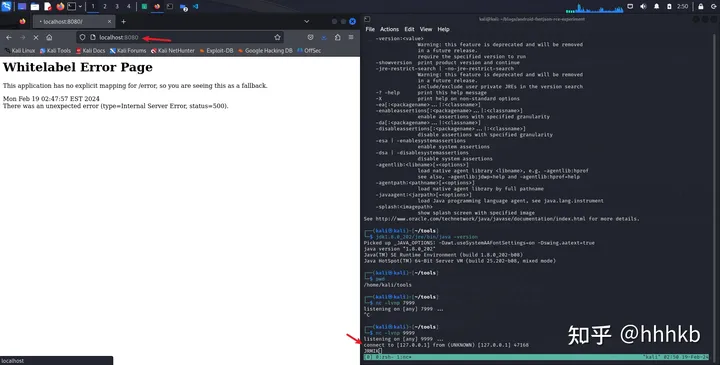
Task: Open the Pocket save icon in Firefox toolbar
Action: point(310,38)
